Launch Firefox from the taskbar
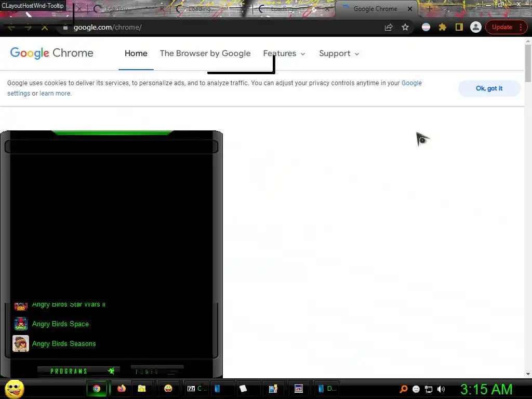Screen dimensions: 532x399 click(121, 389)
